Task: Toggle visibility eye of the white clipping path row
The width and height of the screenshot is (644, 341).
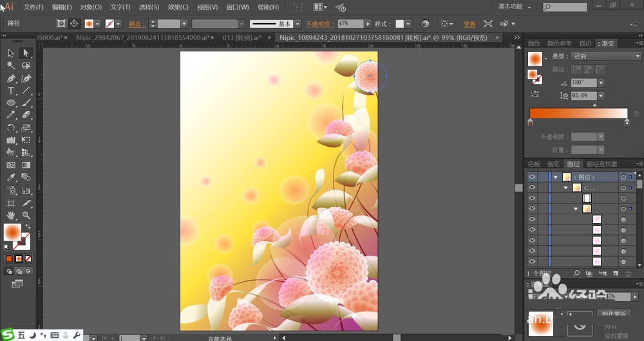Action: point(533,198)
